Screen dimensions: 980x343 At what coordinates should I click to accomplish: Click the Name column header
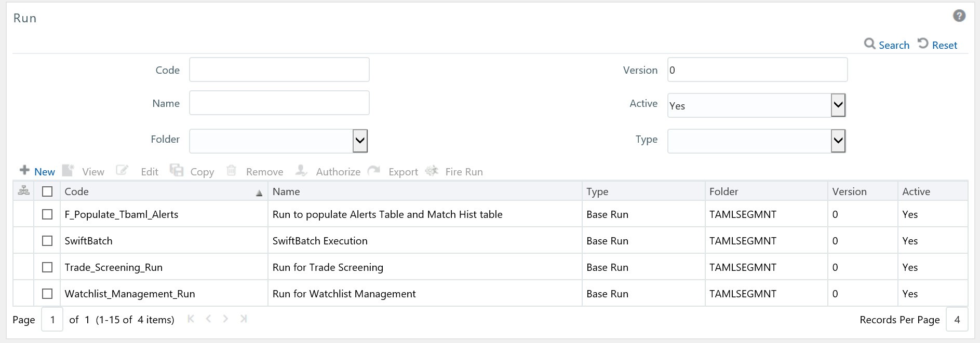coord(286,191)
